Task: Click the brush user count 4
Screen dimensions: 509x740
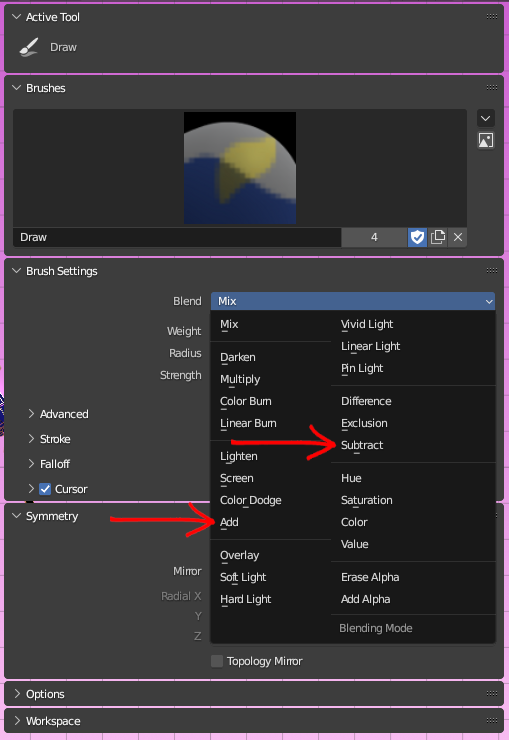Action: click(374, 237)
